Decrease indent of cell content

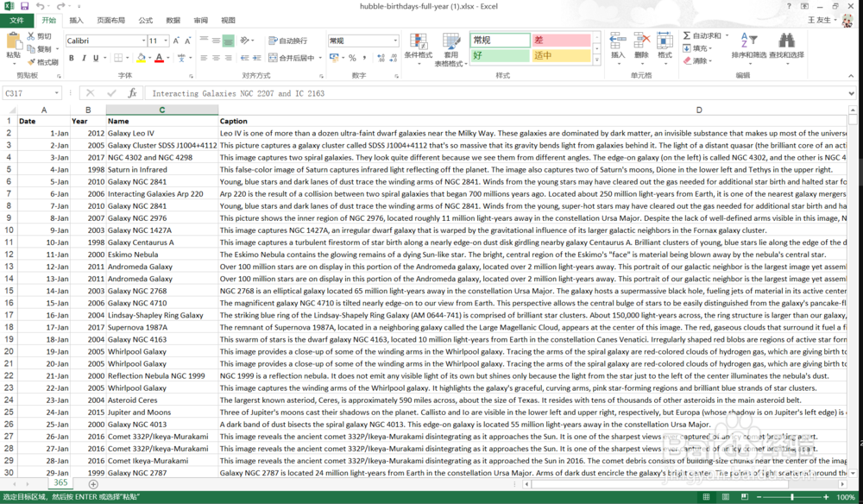click(244, 58)
